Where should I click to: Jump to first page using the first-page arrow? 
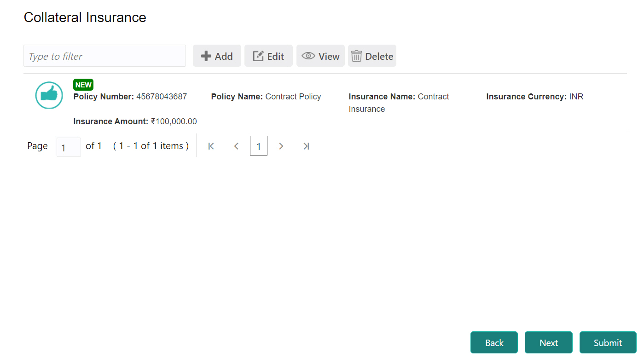click(x=210, y=146)
